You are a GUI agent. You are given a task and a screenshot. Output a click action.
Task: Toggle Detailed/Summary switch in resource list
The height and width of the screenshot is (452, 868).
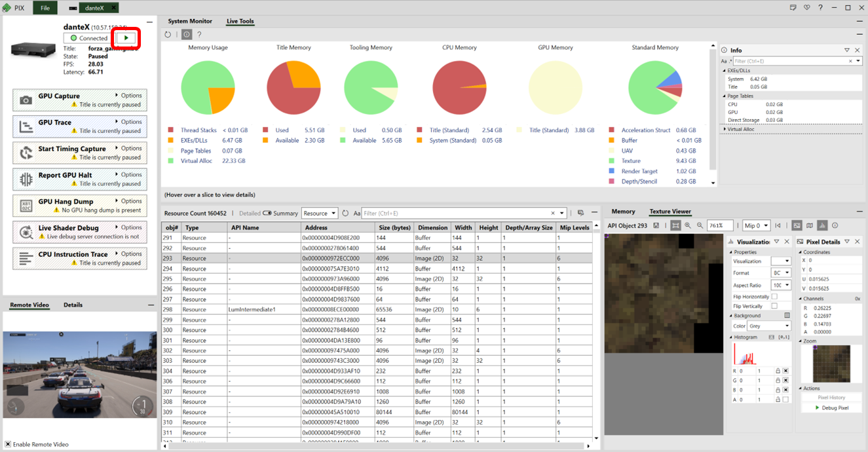(267, 214)
